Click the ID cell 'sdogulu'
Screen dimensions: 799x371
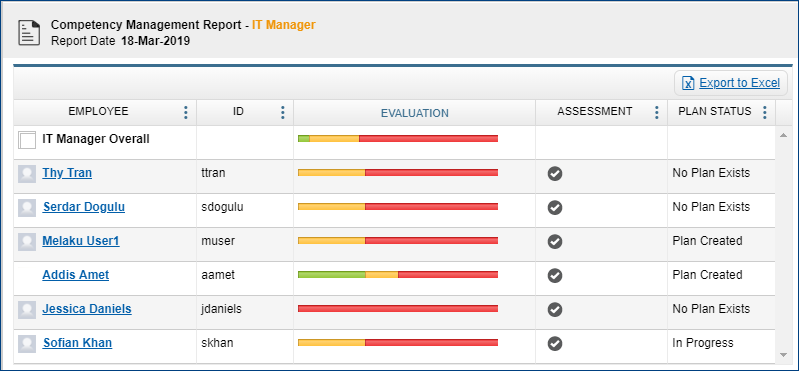pyautogui.click(x=223, y=207)
